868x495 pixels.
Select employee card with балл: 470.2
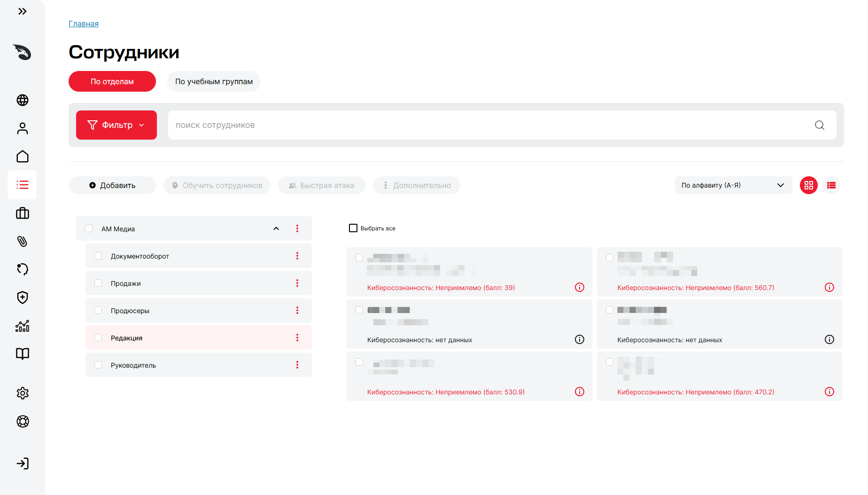pos(610,362)
